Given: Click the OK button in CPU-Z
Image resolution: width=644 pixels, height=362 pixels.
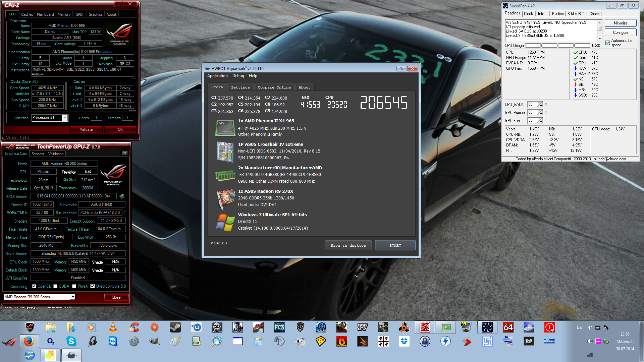Looking at the screenshot, I should (x=120, y=129).
